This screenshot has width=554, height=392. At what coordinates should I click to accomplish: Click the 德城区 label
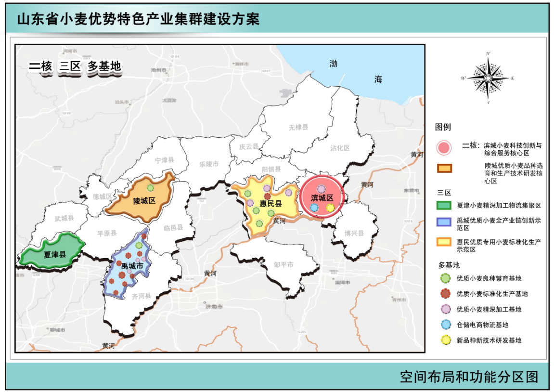(x=103, y=196)
